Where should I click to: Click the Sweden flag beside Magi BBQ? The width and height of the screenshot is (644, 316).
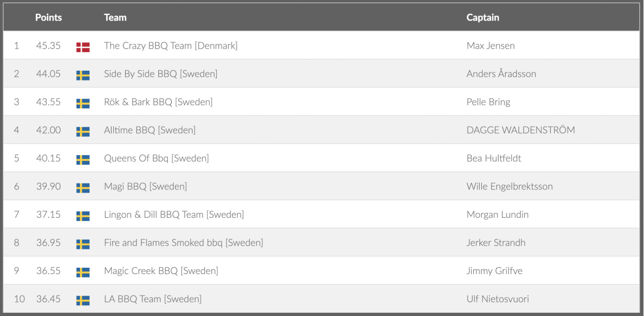[x=83, y=188]
